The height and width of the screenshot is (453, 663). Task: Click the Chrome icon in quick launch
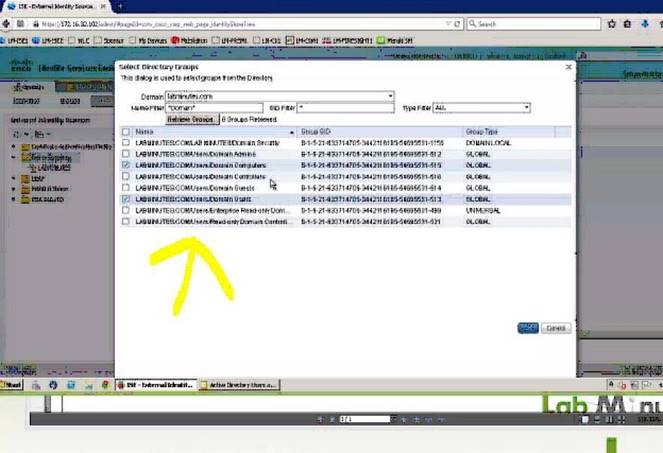click(105, 385)
